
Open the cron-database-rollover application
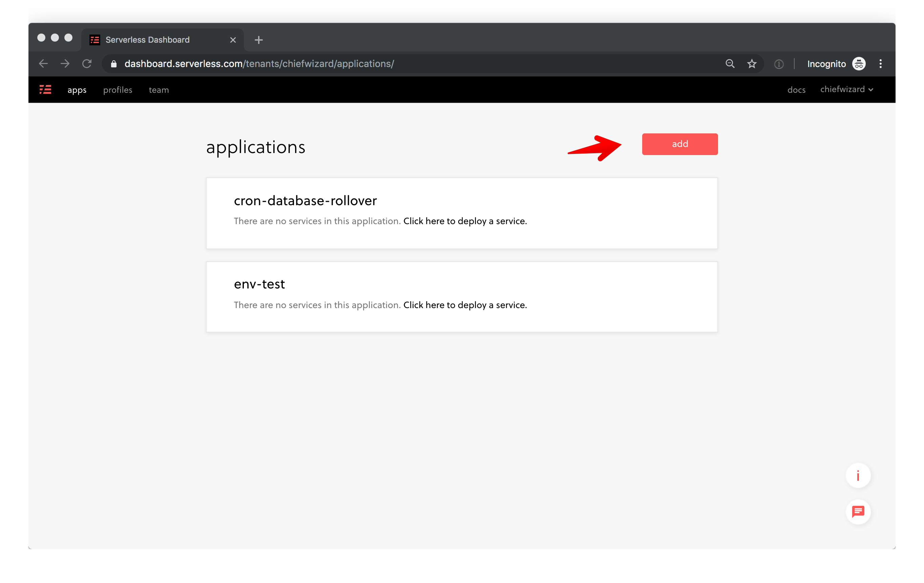pyautogui.click(x=305, y=201)
